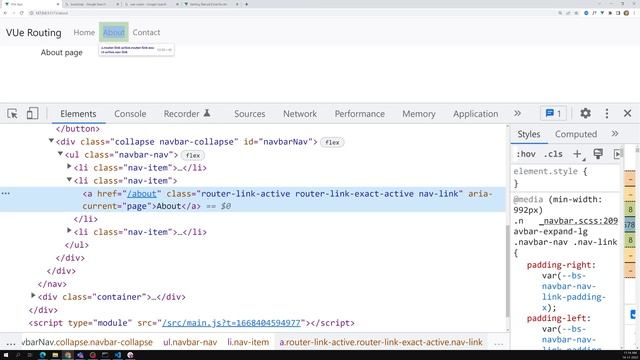Screen dimensions: 640x360
Task: Open Visual Studio Code from taskbar
Action: (x=118, y=355)
